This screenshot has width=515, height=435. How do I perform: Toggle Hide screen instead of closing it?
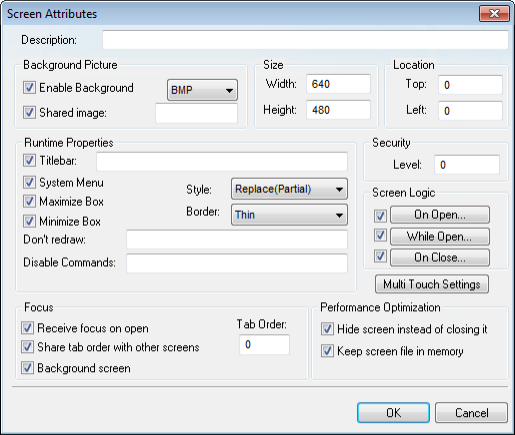tap(327, 329)
